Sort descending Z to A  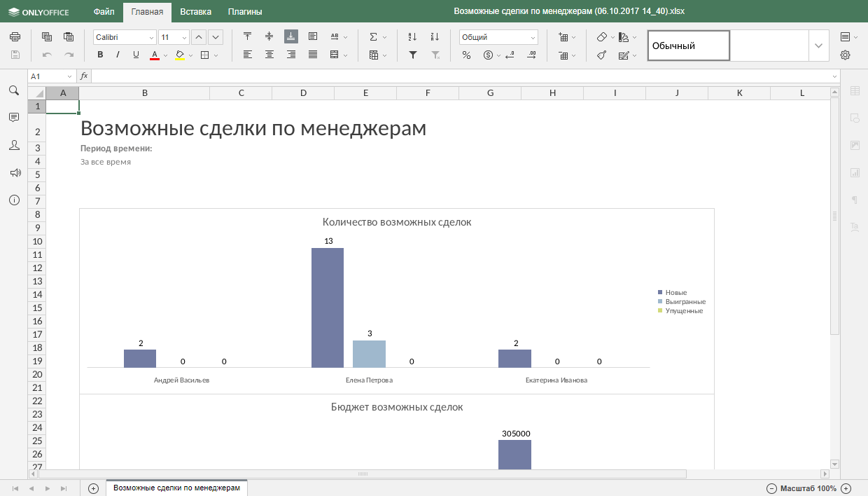tap(435, 37)
